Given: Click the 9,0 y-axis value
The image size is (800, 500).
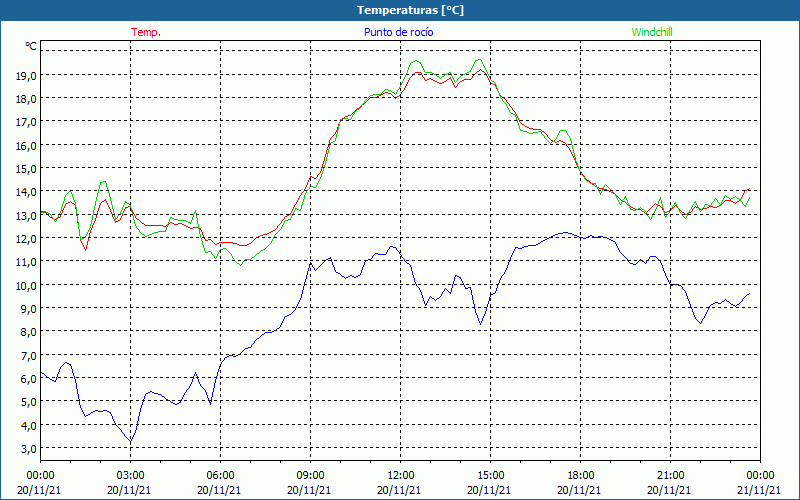Looking at the screenshot, I should pos(29,309).
